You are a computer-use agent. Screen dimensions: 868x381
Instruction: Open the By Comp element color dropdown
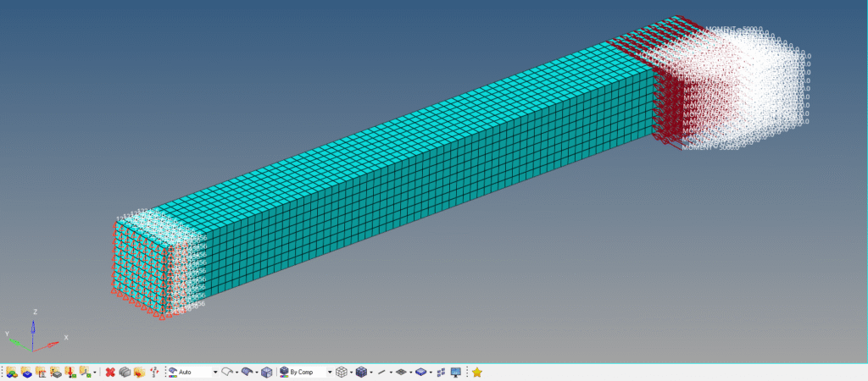point(330,373)
